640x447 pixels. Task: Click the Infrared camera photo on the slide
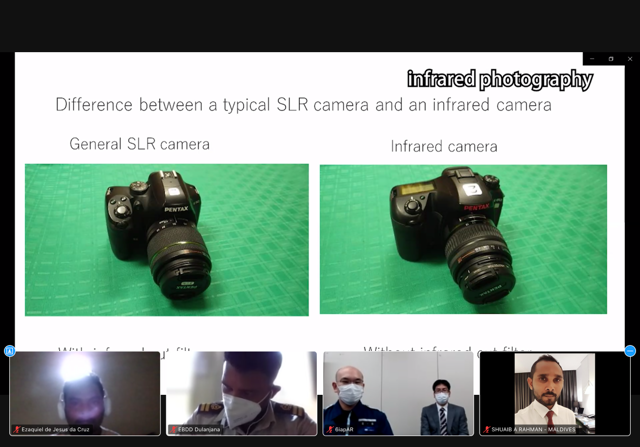coord(463,240)
